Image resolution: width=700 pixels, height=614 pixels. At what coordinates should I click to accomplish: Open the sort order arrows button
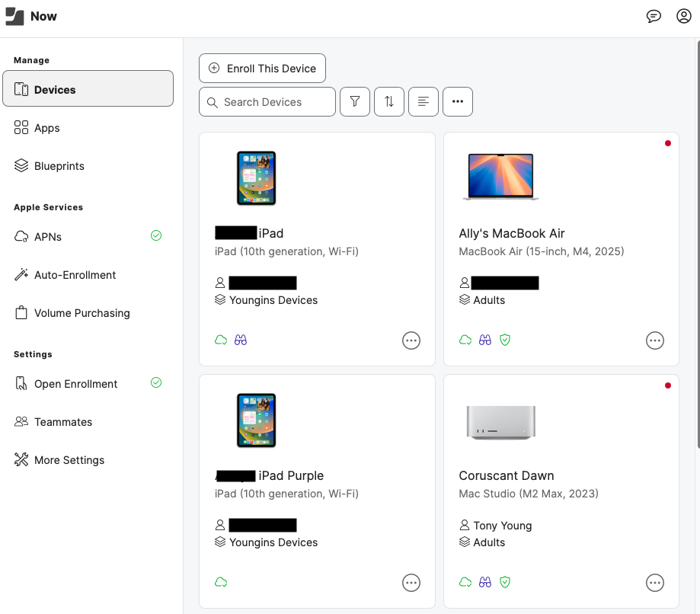388,102
